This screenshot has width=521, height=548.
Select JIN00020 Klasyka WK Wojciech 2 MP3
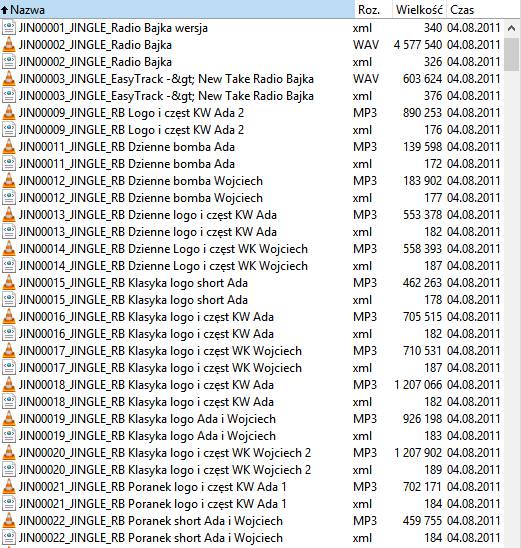tap(252, 453)
